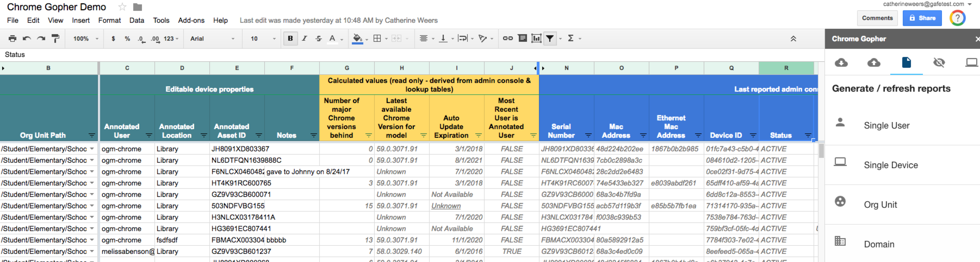Screen dimensions: 980x262
Task: Toggle bold formatting button
Action: tap(290, 38)
